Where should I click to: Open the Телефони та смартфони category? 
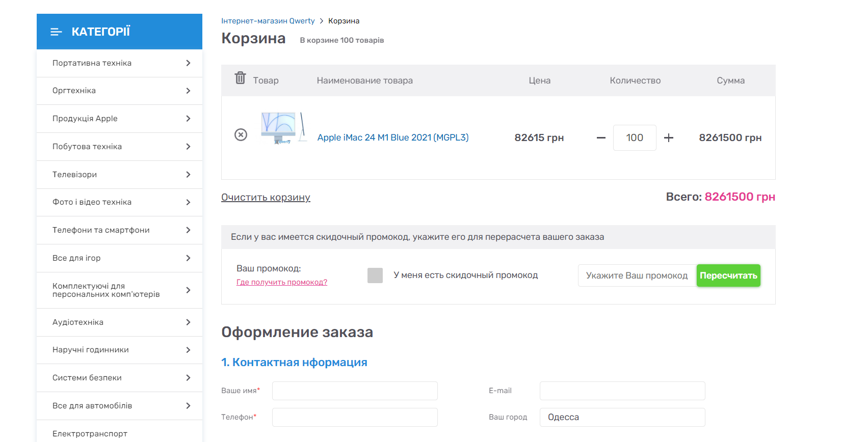coord(101,230)
